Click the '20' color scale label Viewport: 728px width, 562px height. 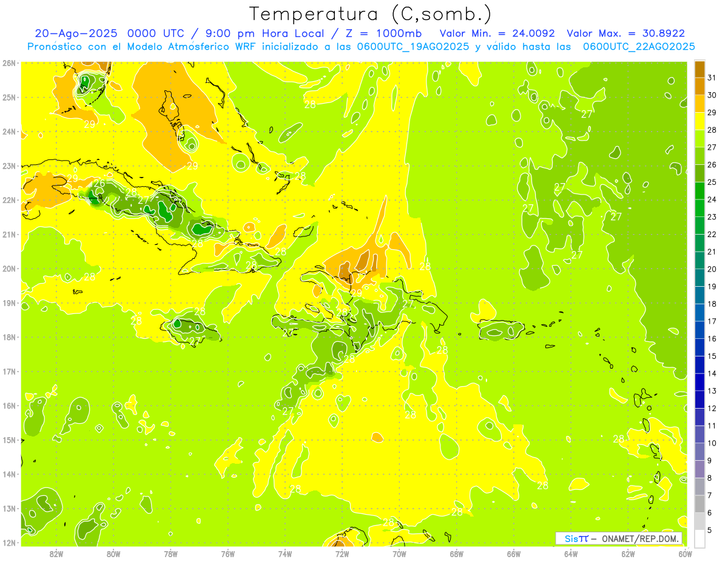[712, 269]
